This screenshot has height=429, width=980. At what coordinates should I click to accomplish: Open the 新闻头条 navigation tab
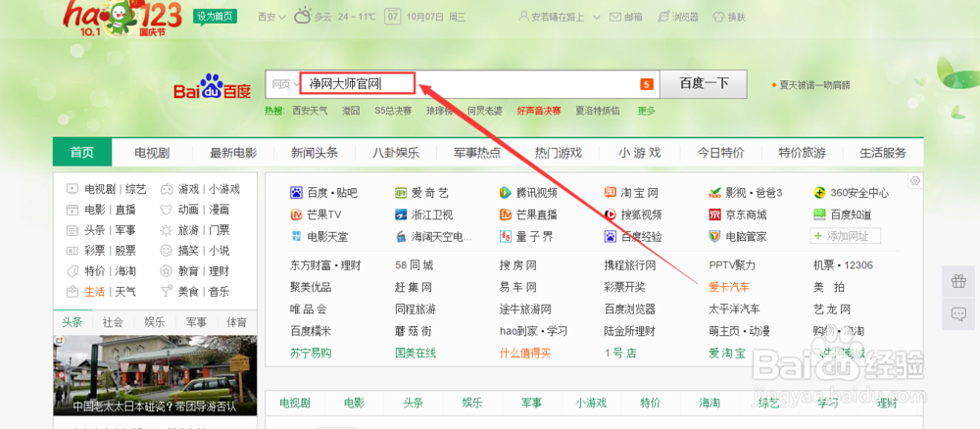click(315, 153)
